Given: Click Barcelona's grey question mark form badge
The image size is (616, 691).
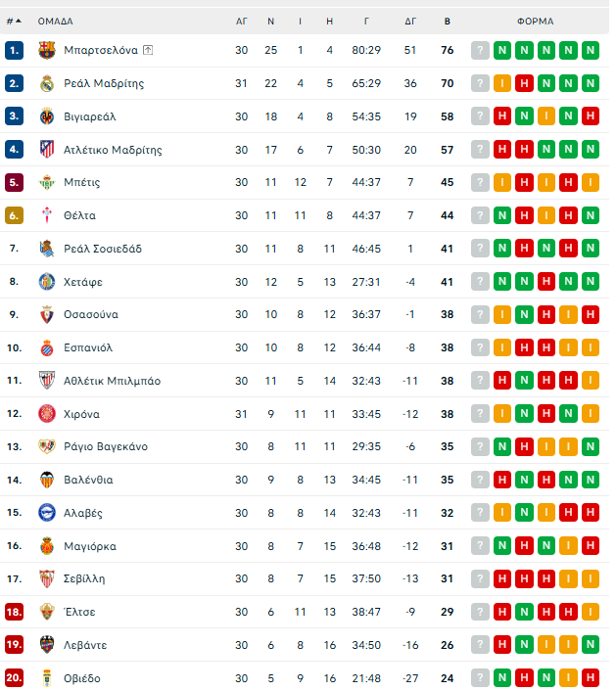Looking at the screenshot, I should [x=480, y=50].
